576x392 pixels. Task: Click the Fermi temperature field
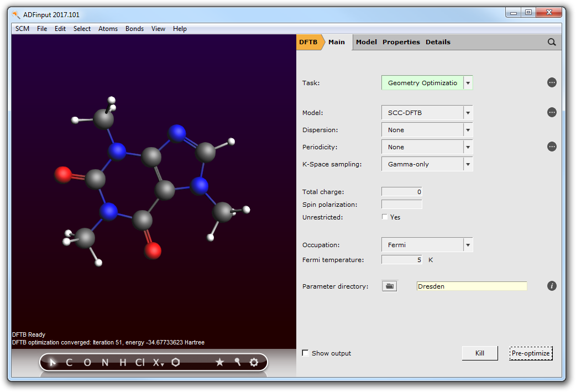[402, 260]
